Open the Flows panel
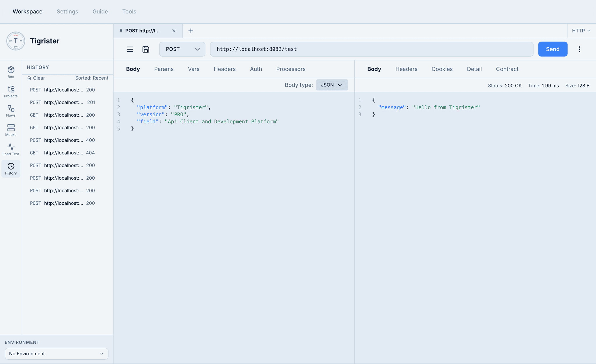This screenshot has height=364, width=596. click(x=11, y=110)
